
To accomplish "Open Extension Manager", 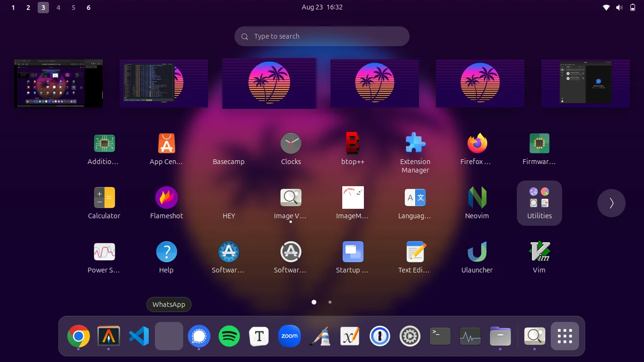I will pyautogui.click(x=415, y=143).
